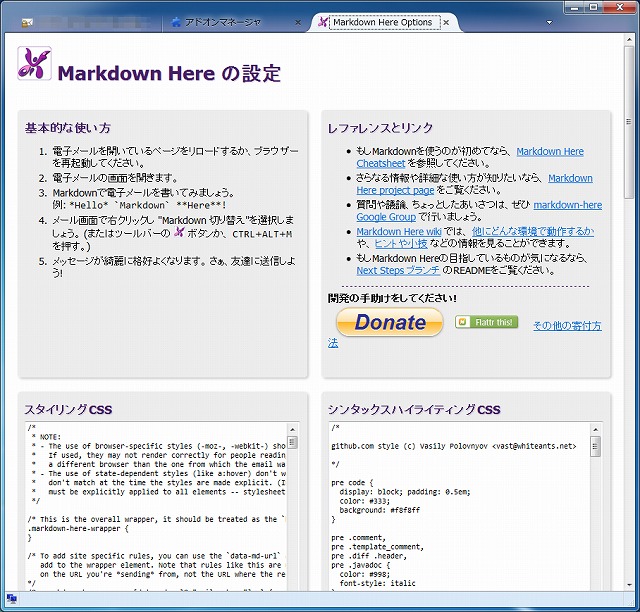Viewport: 640px width, 612px height.
Task: Click the styling CSS scrollbar thumb
Action: click(292, 443)
